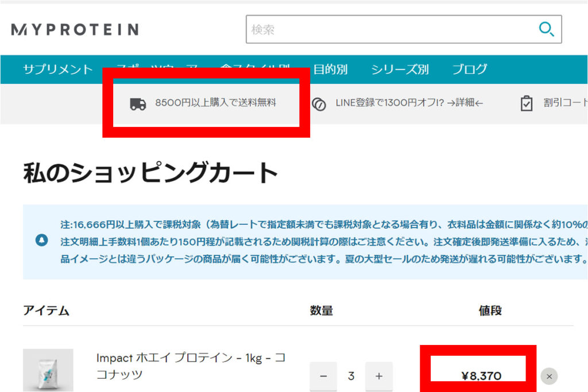Click the MYPROTEIN logo
The image size is (588, 392).
[x=75, y=29]
